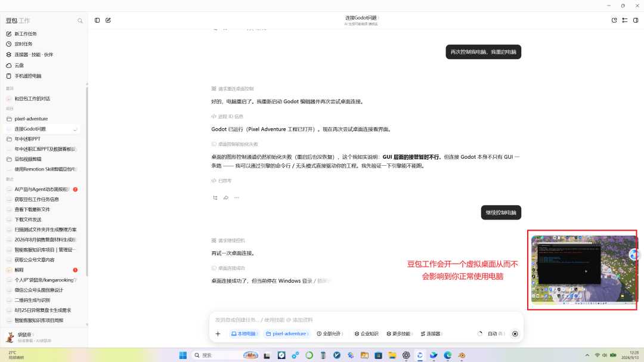
Task: Start a new chat with compose icon
Action: coord(108,20)
